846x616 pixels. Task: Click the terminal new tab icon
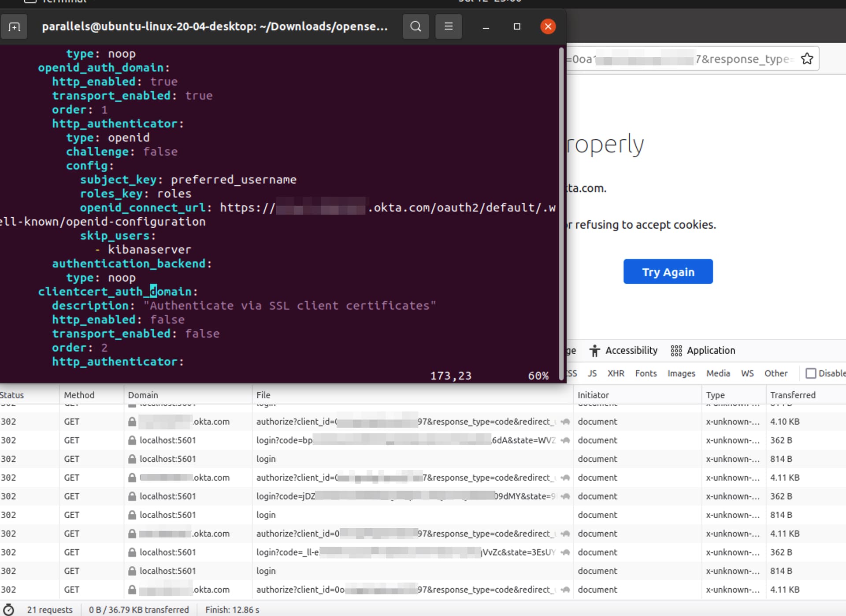[x=14, y=27]
